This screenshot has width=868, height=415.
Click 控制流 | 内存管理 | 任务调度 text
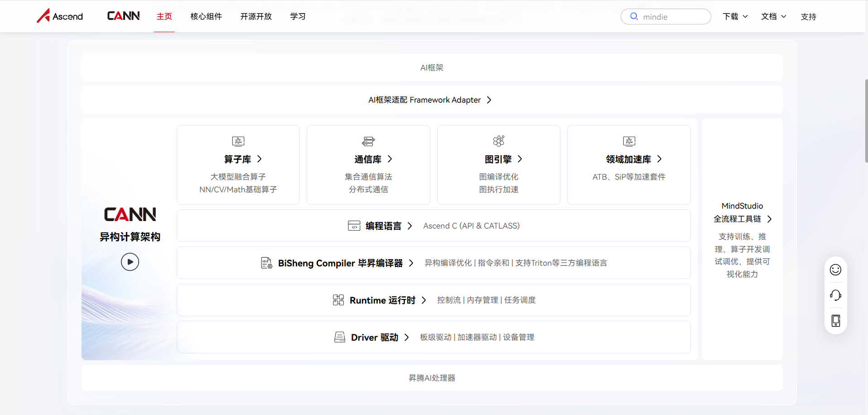tap(486, 300)
